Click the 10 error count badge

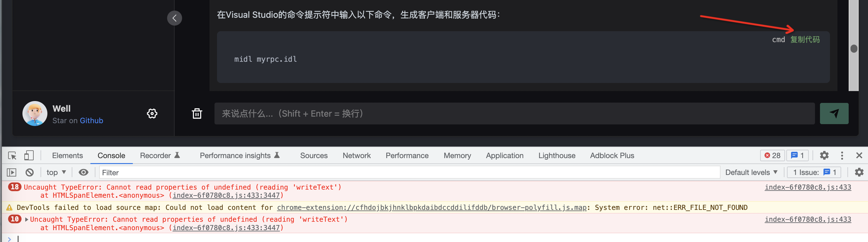(14, 219)
